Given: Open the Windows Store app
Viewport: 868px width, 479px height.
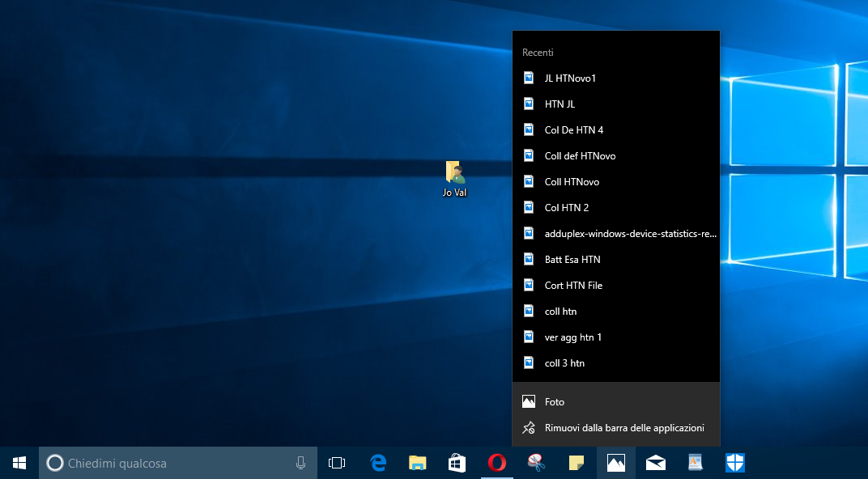Looking at the screenshot, I should (456, 462).
